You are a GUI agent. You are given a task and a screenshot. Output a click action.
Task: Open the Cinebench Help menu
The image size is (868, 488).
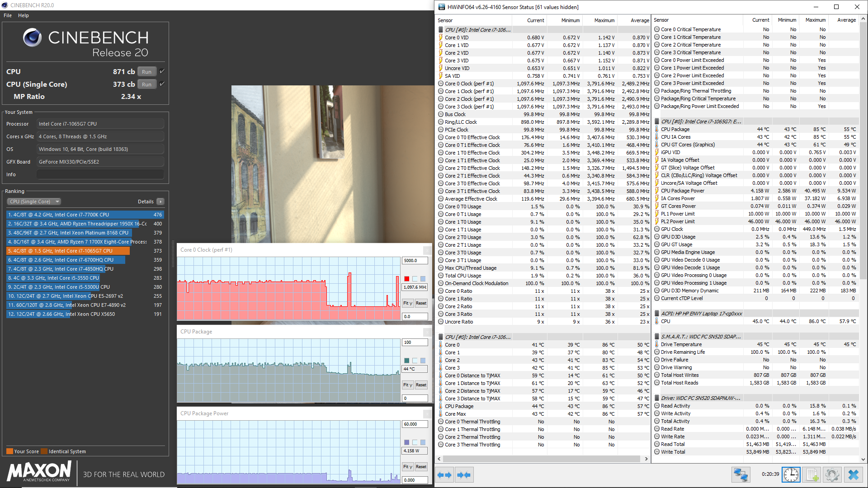24,15
